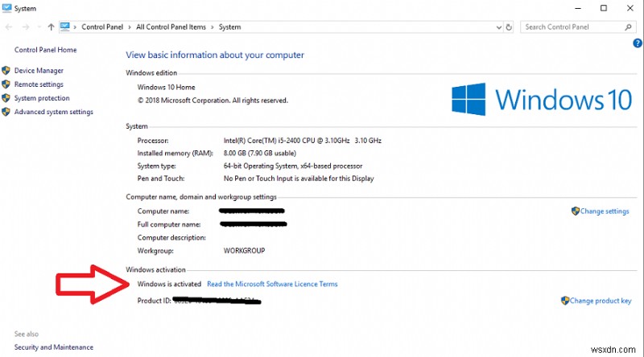
Task: Click the Back navigation arrow
Action: tap(9, 27)
